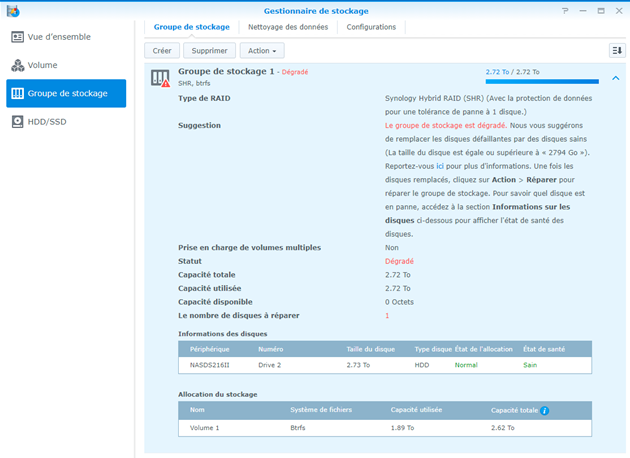This screenshot has width=630, height=458.
Task: Click the degraded storage pool warning icon
Action: (160, 78)
